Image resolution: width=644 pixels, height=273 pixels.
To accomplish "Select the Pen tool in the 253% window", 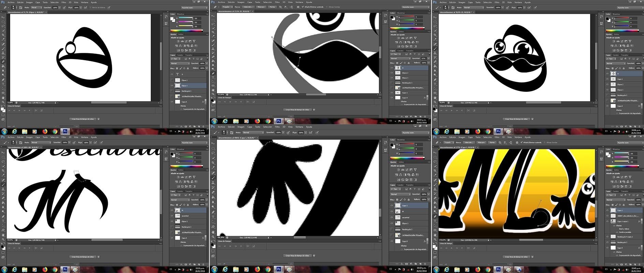I will 214,73.
